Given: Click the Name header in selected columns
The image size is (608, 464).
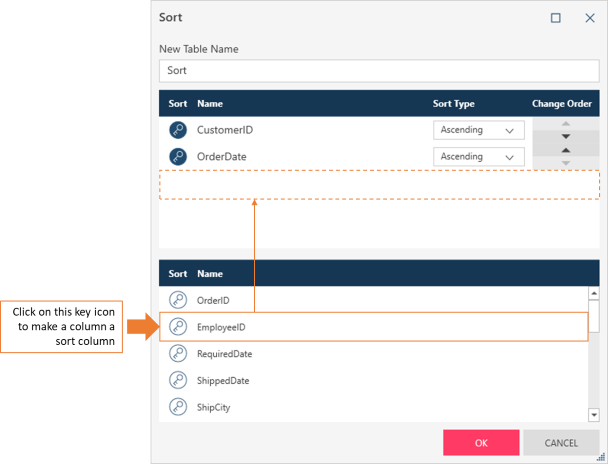Looking at the screenshot, I should tap(210, 103).
